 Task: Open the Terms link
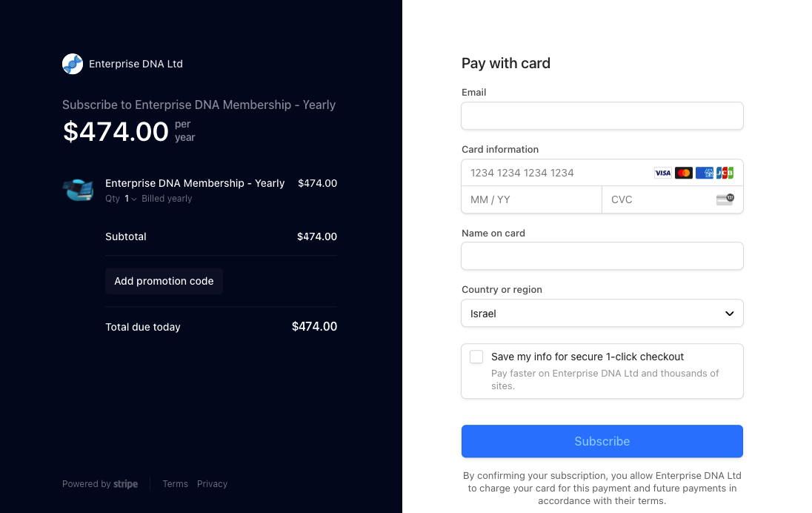pyautogui.click(x=175, y=484)
